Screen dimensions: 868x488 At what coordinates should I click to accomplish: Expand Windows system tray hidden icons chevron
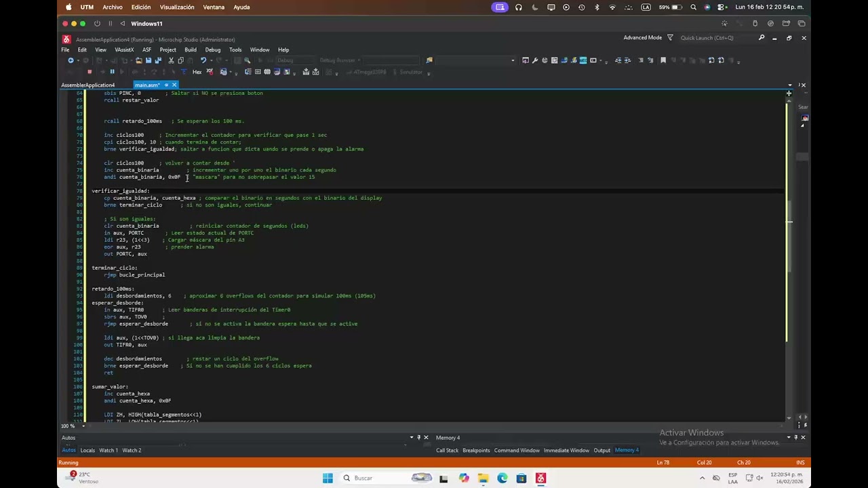[x=703, y=478]
